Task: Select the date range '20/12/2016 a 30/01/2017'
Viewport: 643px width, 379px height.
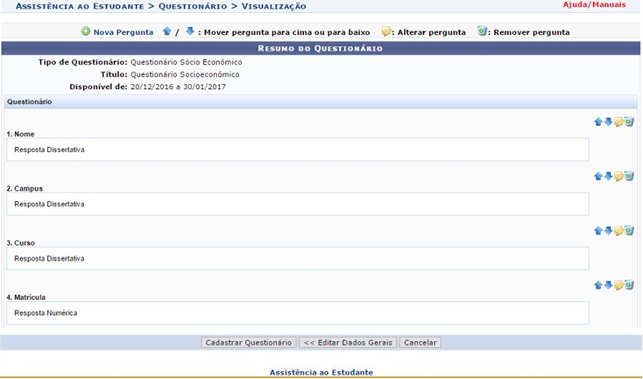Action: pos(178,87)
